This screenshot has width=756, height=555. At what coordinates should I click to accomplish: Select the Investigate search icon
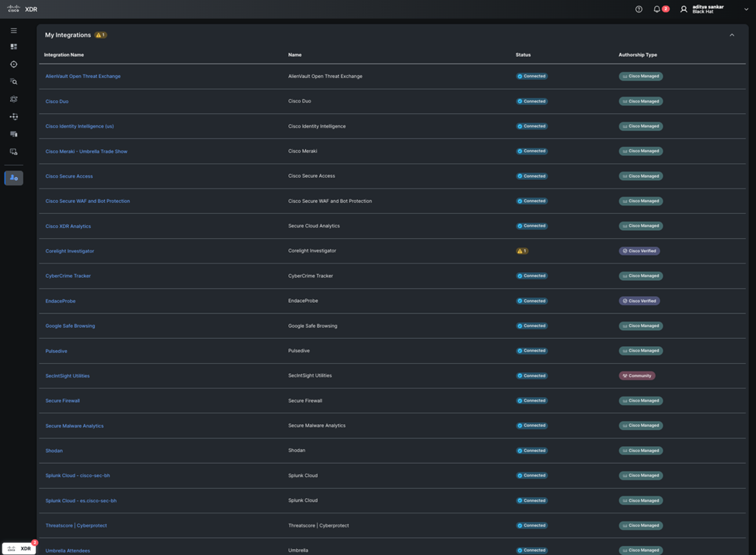13,81
